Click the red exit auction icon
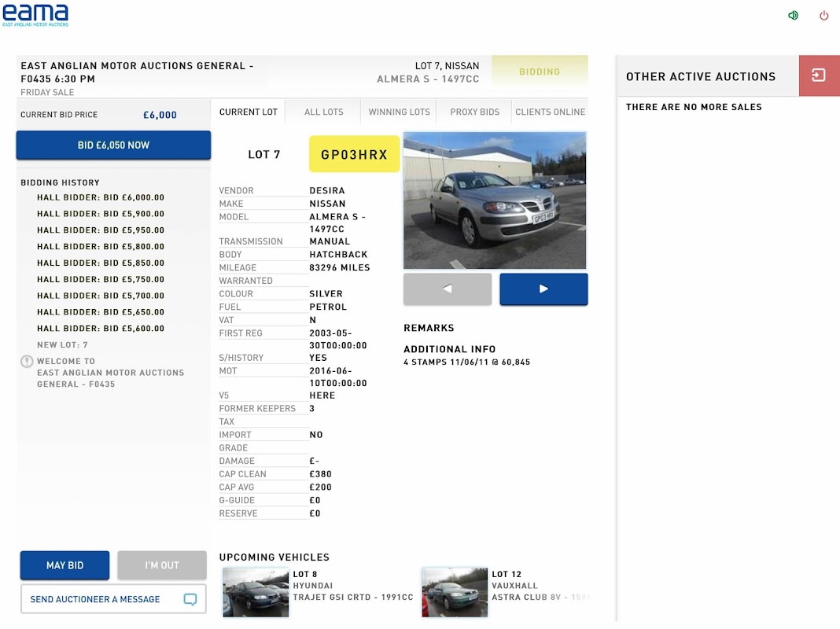The width and height of the screenshot is (840, 629). 819,75
